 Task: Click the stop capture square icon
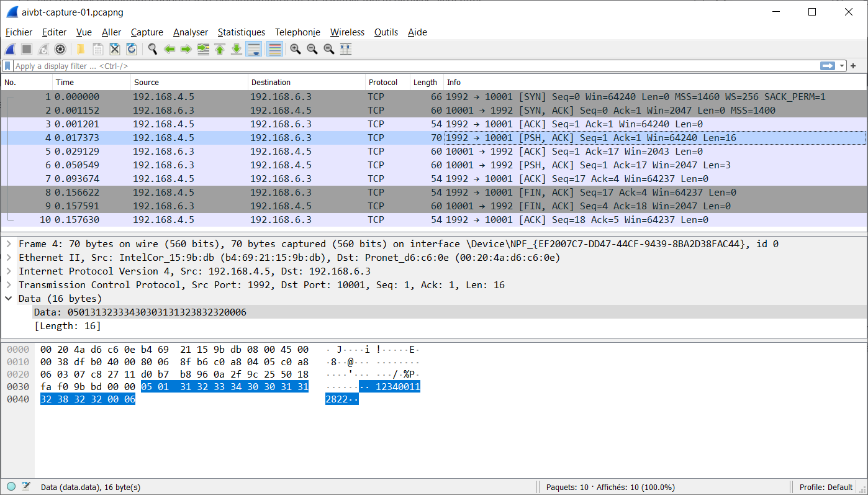[27, 49]
